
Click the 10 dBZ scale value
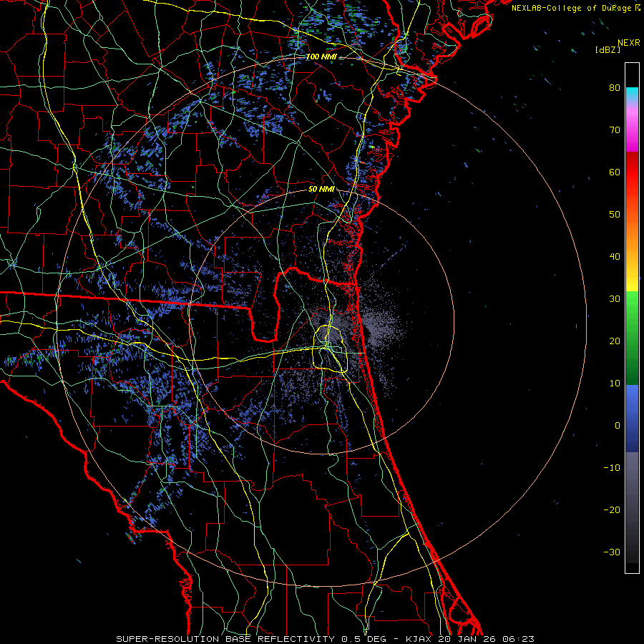click(615, 384)
